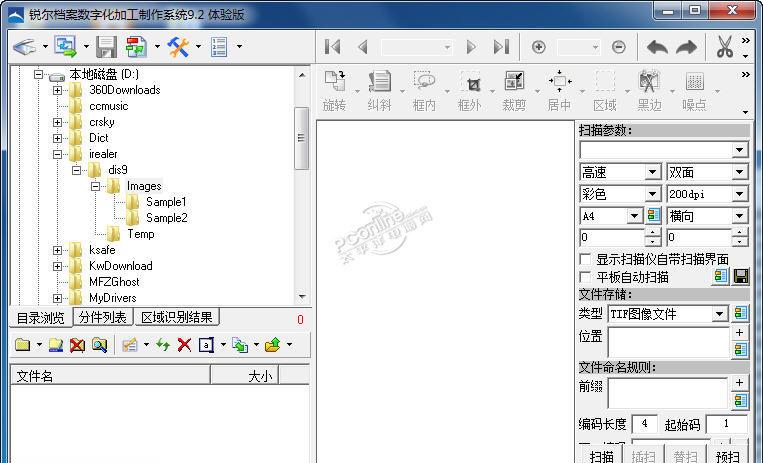Expand the KwDownload folder node
This screenshot has height=463, width=763.
coord(57,266)
